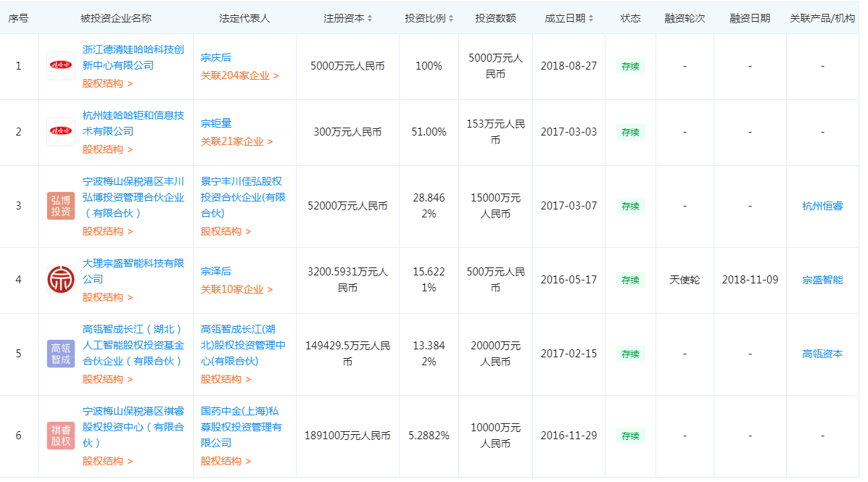Image resolution: width=868 pixels, height=482 pixels.
Task: Open 国药中金(上海)私募股权投资管理有限公司 link
Action: click(241, 426)
